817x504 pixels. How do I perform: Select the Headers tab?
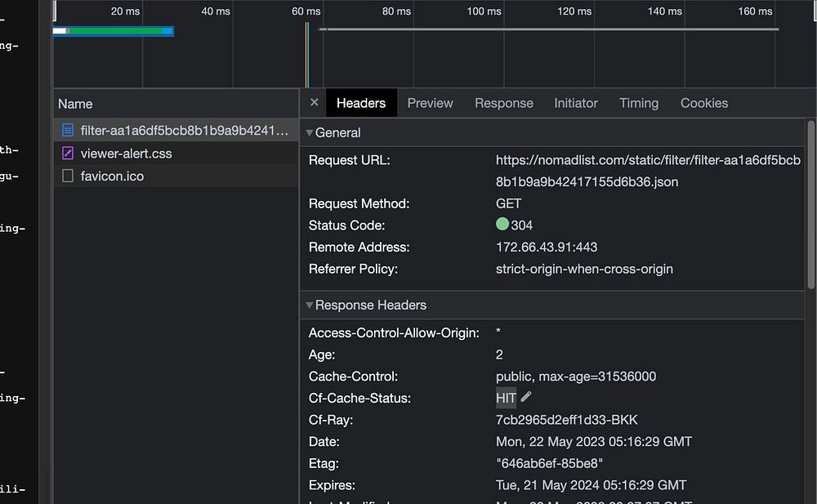(x=360, y=103)
